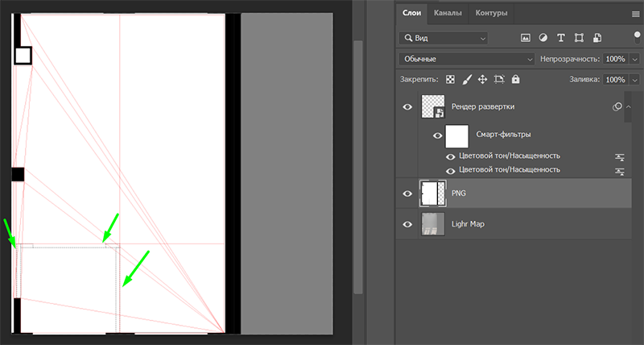Click the Смарт-фильтры label
Screen dimensions: 644x345
point(503,134)
